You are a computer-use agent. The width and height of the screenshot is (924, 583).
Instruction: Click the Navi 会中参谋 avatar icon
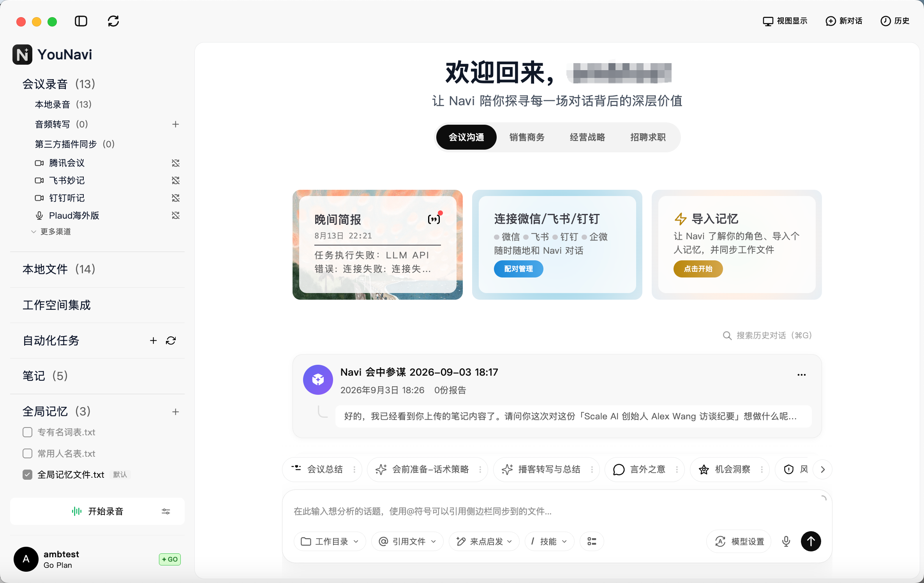click(x=318, y=380)
